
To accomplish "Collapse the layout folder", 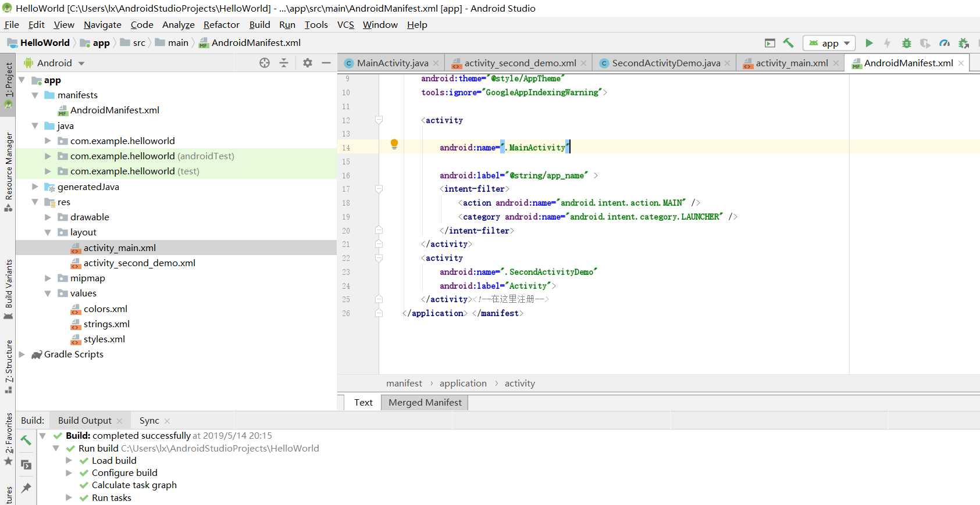I will pos(48,232).
